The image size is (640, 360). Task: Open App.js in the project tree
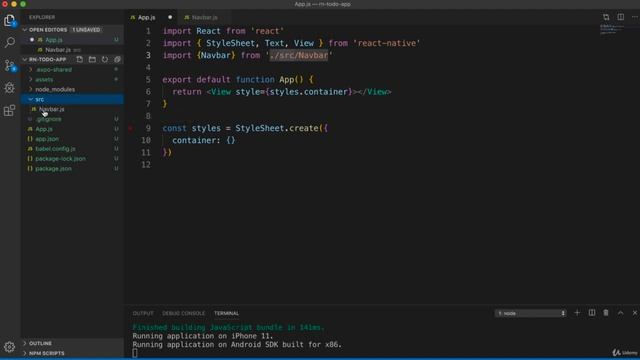44,129
